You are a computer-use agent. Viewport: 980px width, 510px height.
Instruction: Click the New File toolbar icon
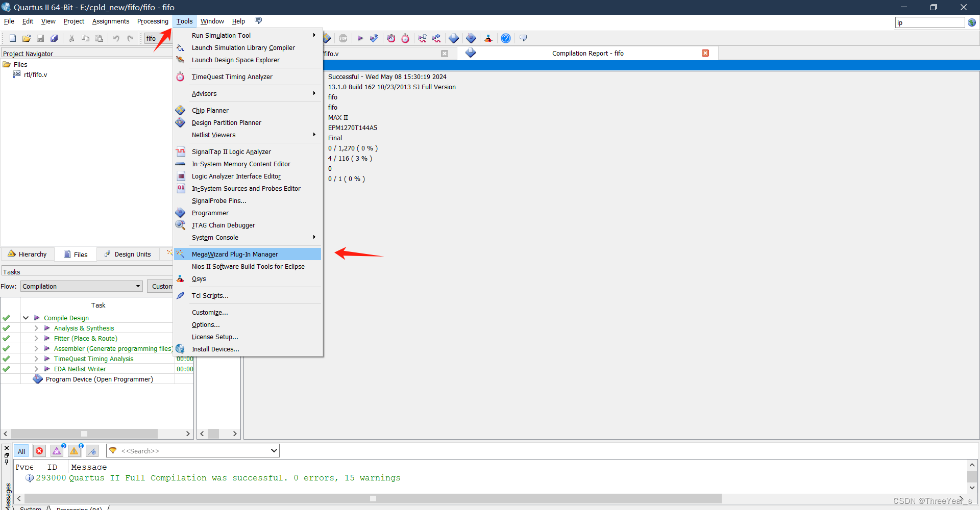coord(13,38)
